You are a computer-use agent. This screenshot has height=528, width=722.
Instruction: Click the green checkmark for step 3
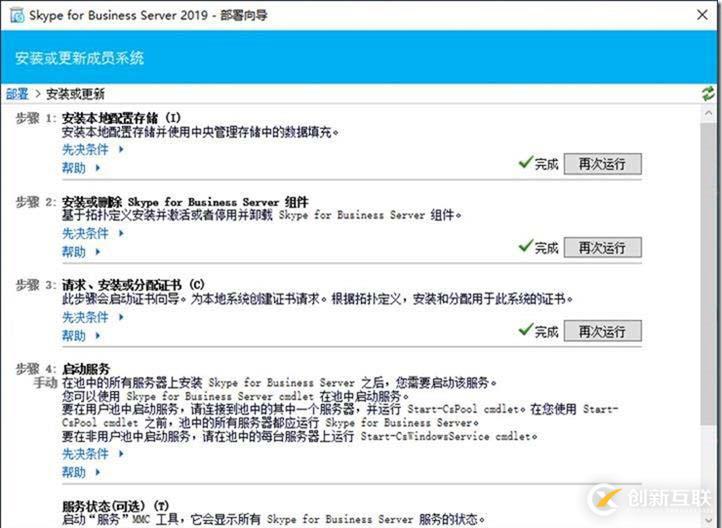(525, 330)
